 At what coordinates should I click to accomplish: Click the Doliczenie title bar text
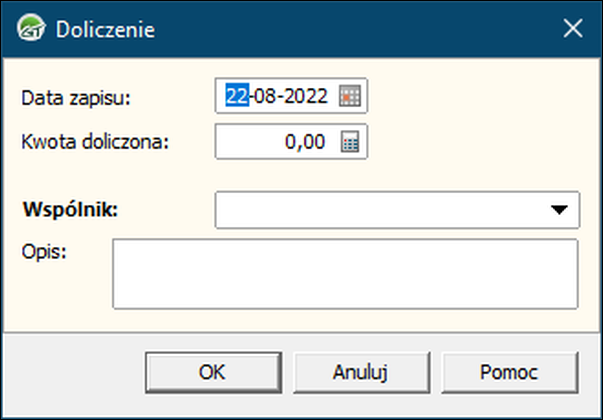[x=104, y=29]
